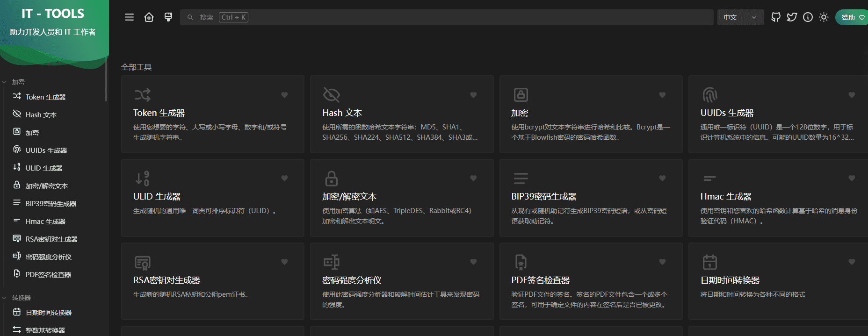Click the calendar icon on 日期时间转换器 card
This screenshot has width=868, height=336.
(709, 262)
